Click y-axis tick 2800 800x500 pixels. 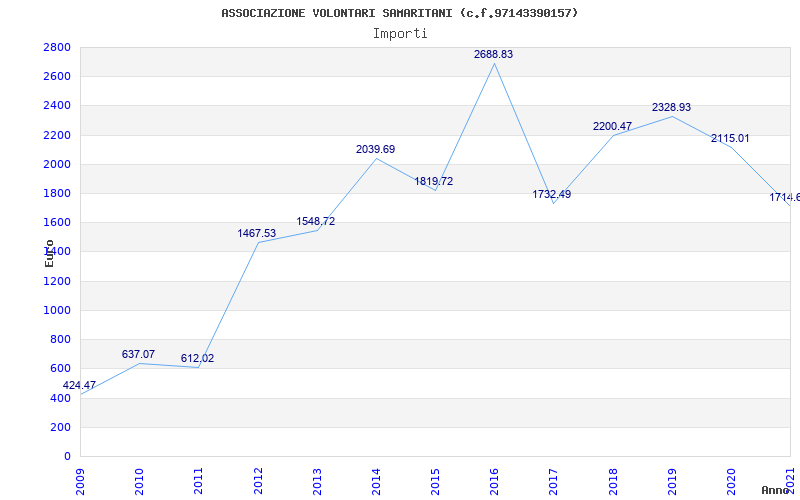pos(57,47)
